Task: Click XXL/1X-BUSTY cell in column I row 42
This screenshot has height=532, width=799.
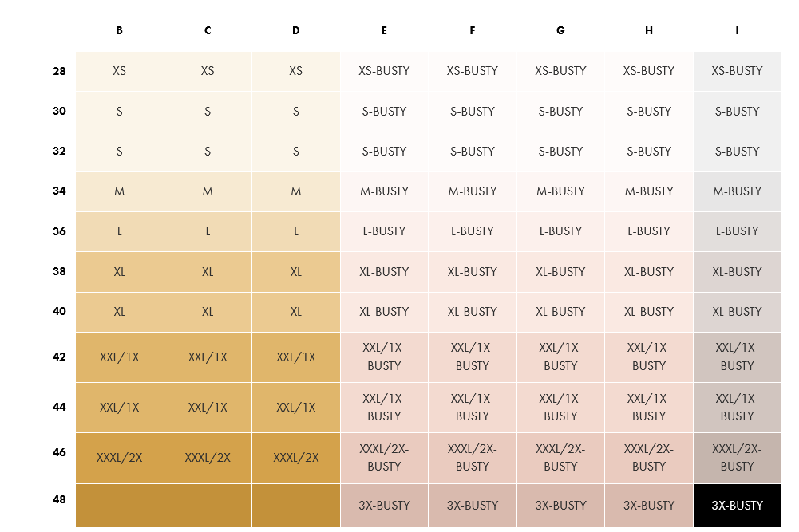Action: [737, 357]
